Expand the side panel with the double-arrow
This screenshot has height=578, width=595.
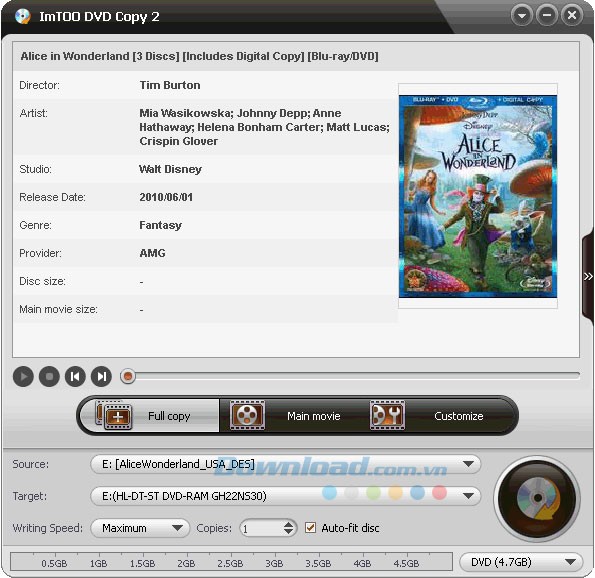point(588,276)
